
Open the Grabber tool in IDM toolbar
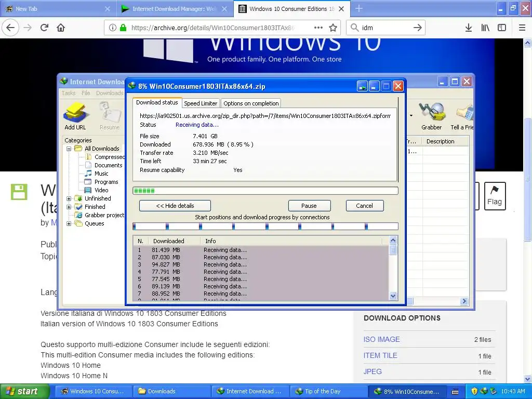tap(432, 116)
